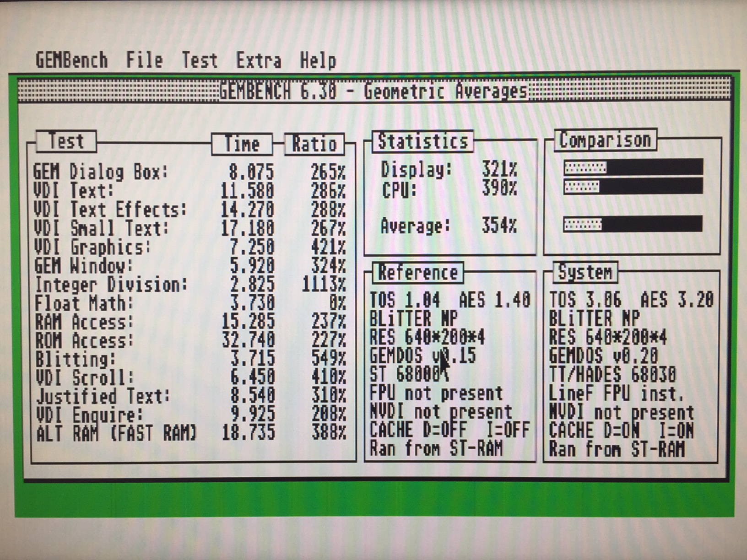The width and height of the screenshot is (747, 560).
Task: Click the time value 32.740
Action: pyautogui.click(x=248, y=340)
